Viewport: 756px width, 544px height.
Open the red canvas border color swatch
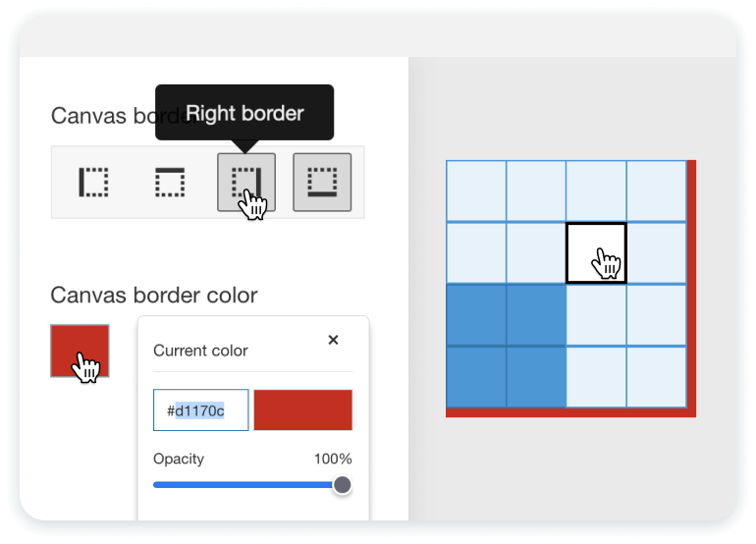click(81, 351)
